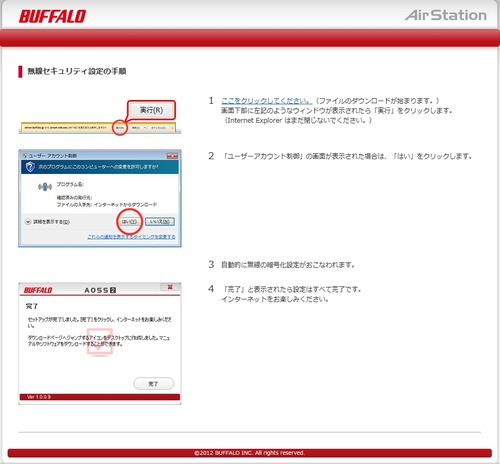Click the '©2012 BUFFALO INC. All rights reserved.' footer

[x=249, y=453]
